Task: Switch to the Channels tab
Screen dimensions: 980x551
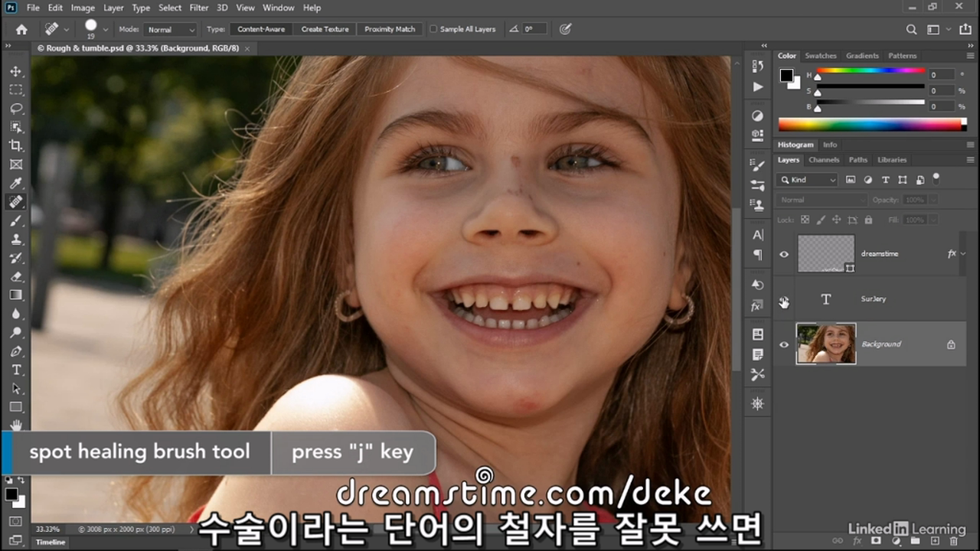Action: (824, 160)
